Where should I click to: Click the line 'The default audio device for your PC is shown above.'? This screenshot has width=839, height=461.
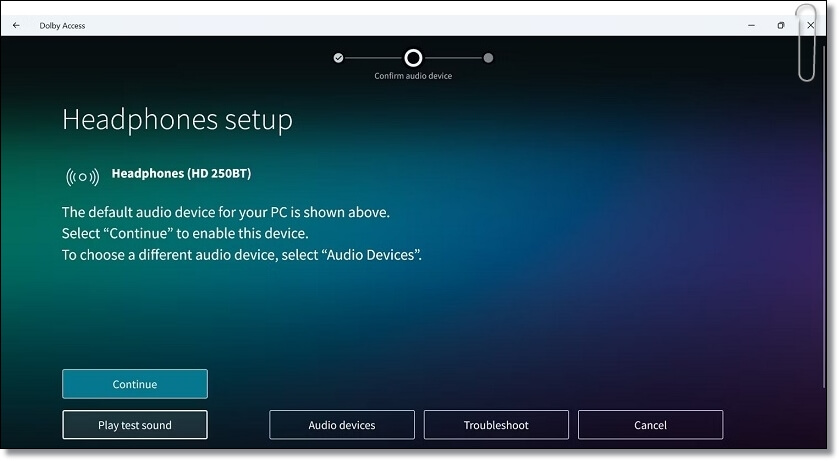pyautogui.click(x=226, y=212)
